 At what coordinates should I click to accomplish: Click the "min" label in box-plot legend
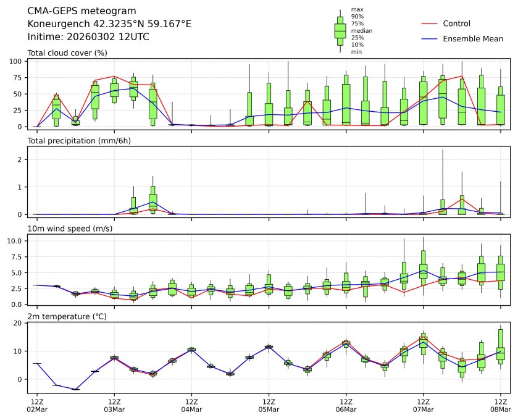tap(356, 52)
